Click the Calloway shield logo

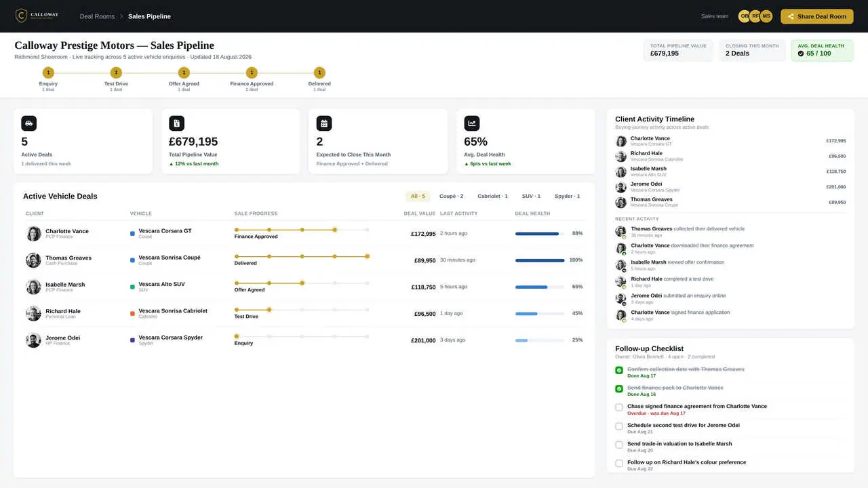(x=21, y=16)
